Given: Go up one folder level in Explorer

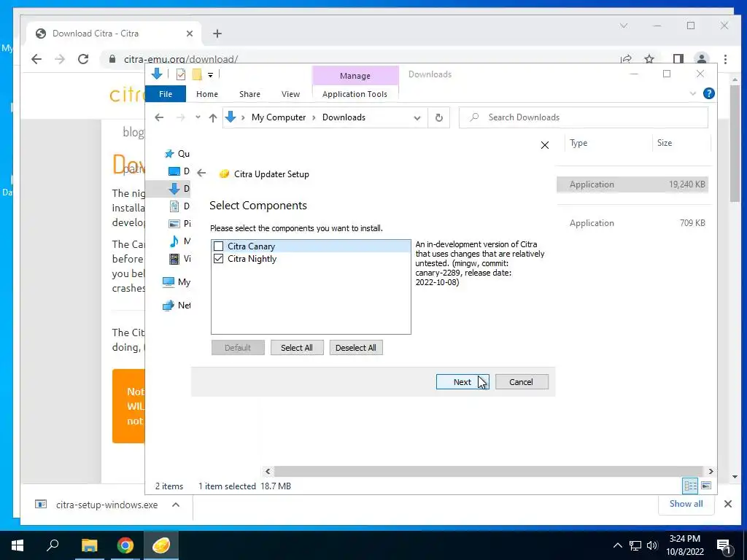Looking at the screenshot, I should [x=213, y=117].
